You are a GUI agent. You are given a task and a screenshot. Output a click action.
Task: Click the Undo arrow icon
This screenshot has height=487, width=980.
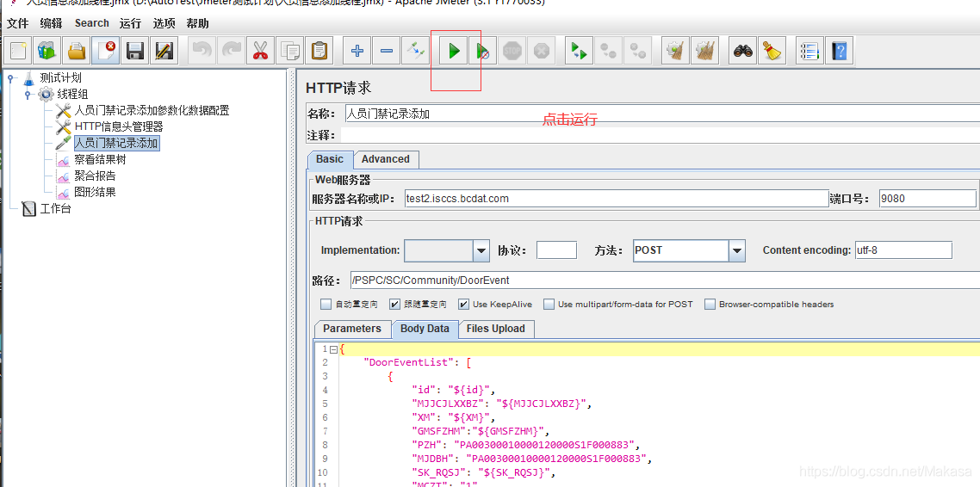[x=202, y=51]
